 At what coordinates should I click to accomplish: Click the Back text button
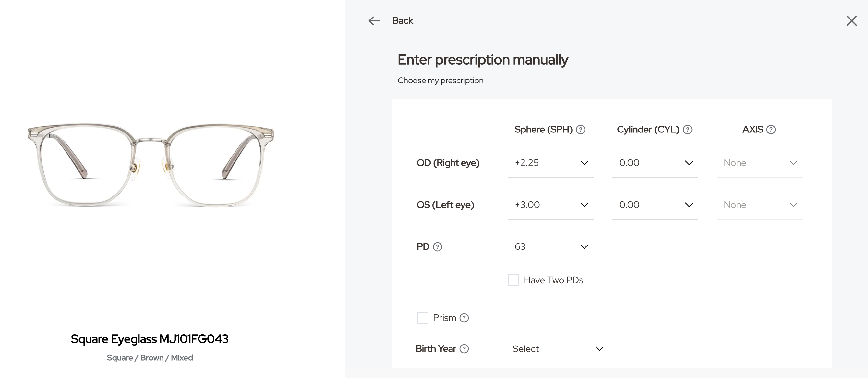(x=402, y=21)
